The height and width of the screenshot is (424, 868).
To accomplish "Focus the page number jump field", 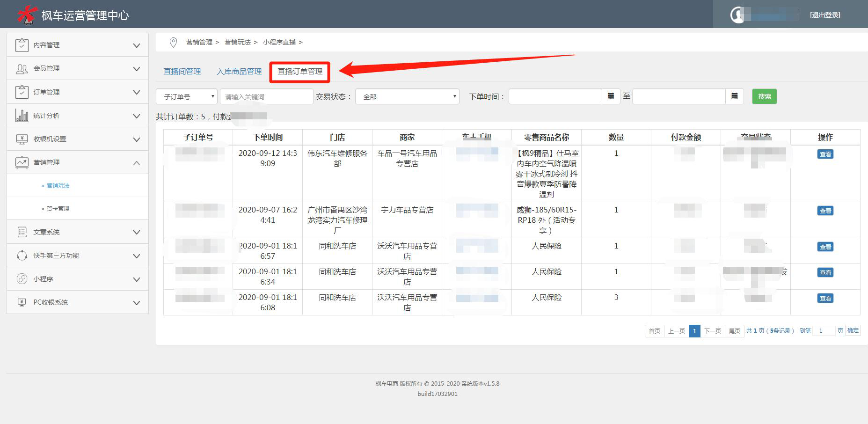I will point(824,330).
